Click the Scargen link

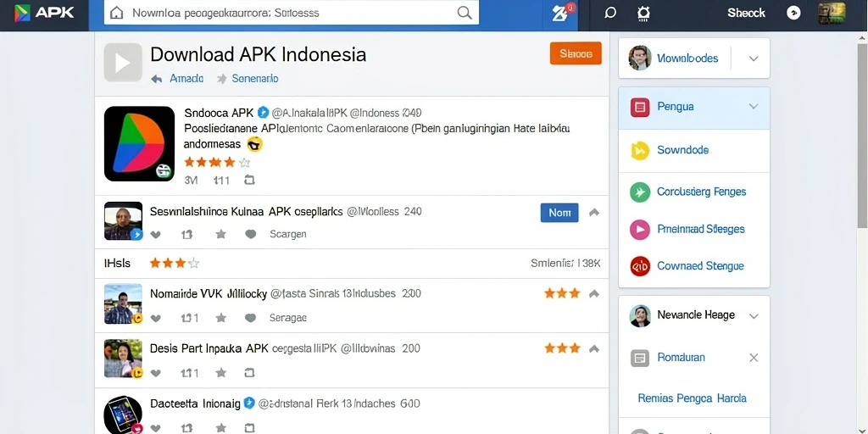pos(288,234)
